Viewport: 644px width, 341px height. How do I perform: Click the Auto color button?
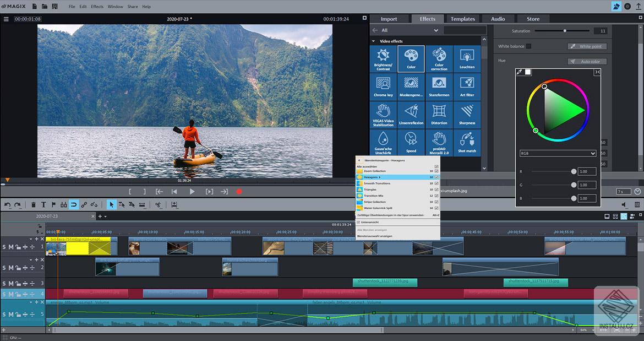(587, 61)
